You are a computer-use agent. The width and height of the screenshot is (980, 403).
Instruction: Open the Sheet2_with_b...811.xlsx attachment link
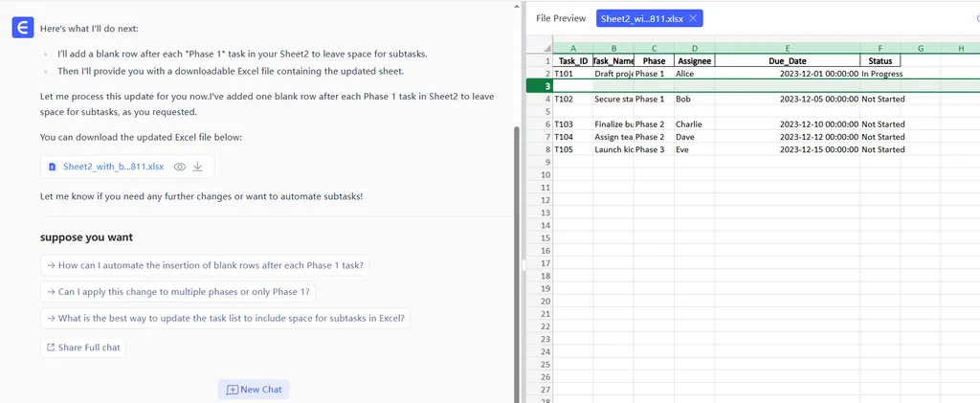(113, 167)
